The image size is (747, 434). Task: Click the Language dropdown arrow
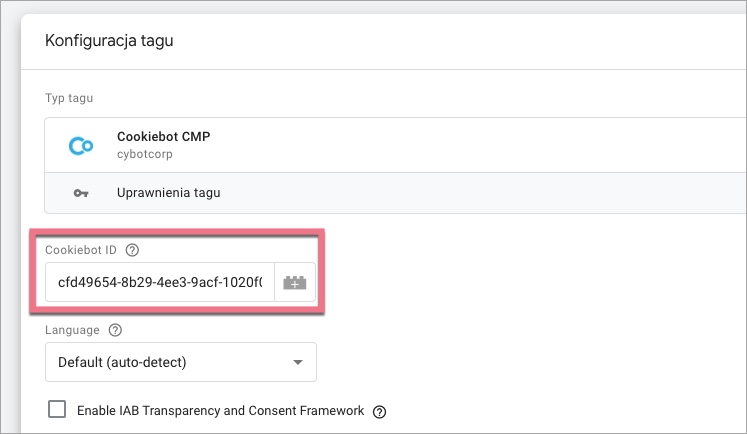click(x=296, y=362)
